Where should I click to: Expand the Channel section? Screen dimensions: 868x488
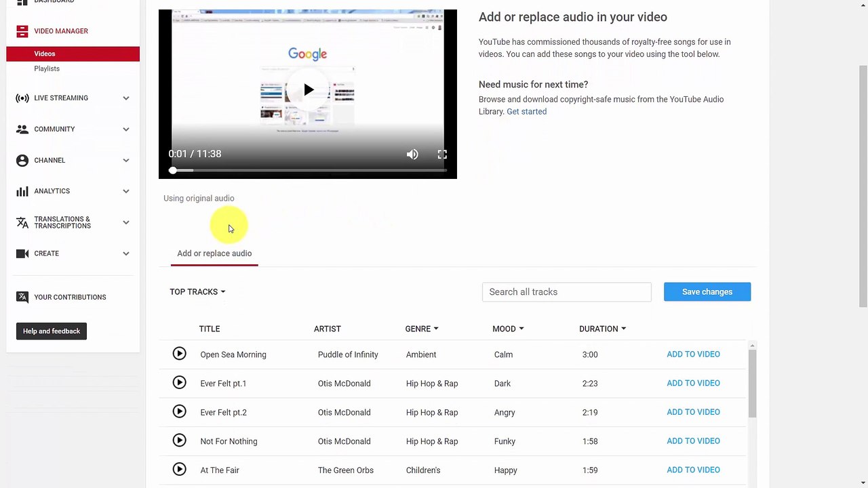point(126,161)
